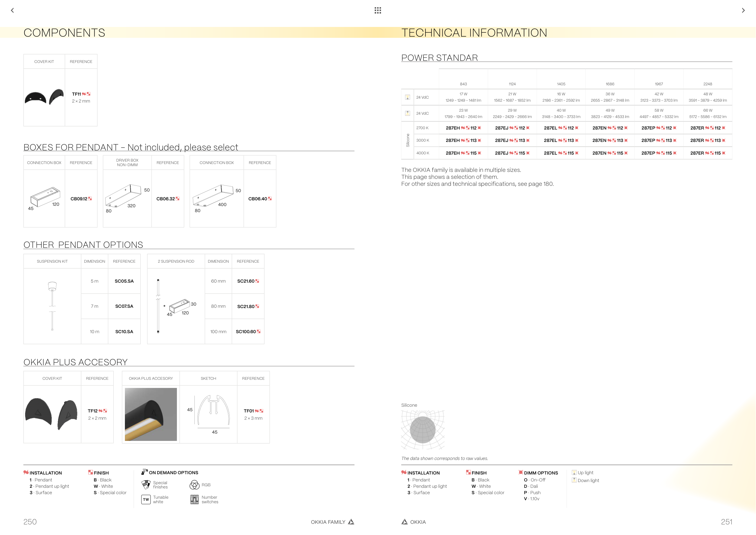
Task: Click the Tunable white TW icon
Action: [146, 499]
